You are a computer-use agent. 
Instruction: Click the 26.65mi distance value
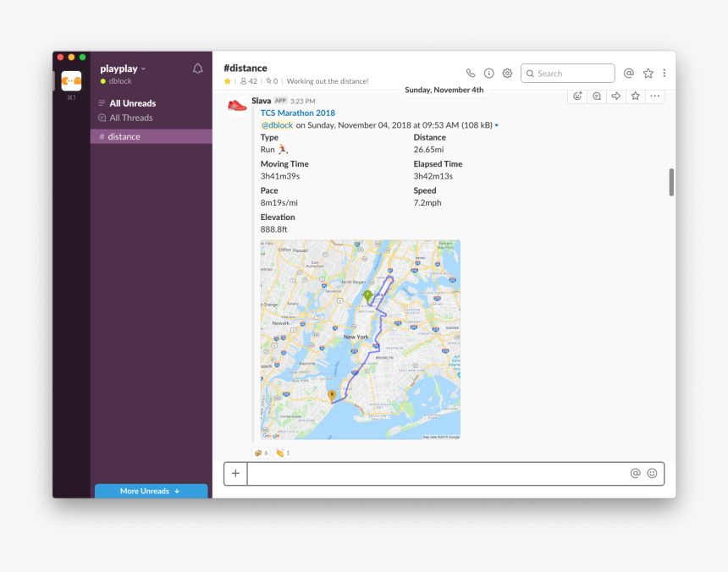coord(428,150)
